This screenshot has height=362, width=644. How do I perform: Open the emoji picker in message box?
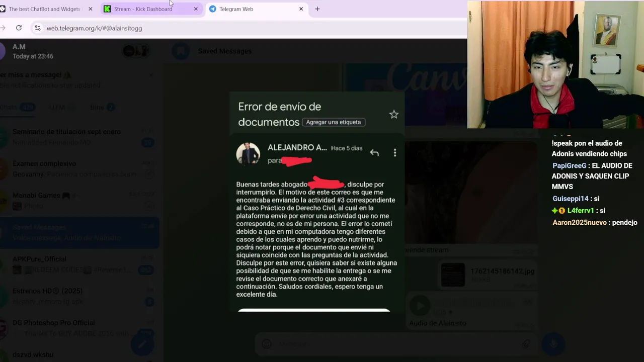click(267, 344)
